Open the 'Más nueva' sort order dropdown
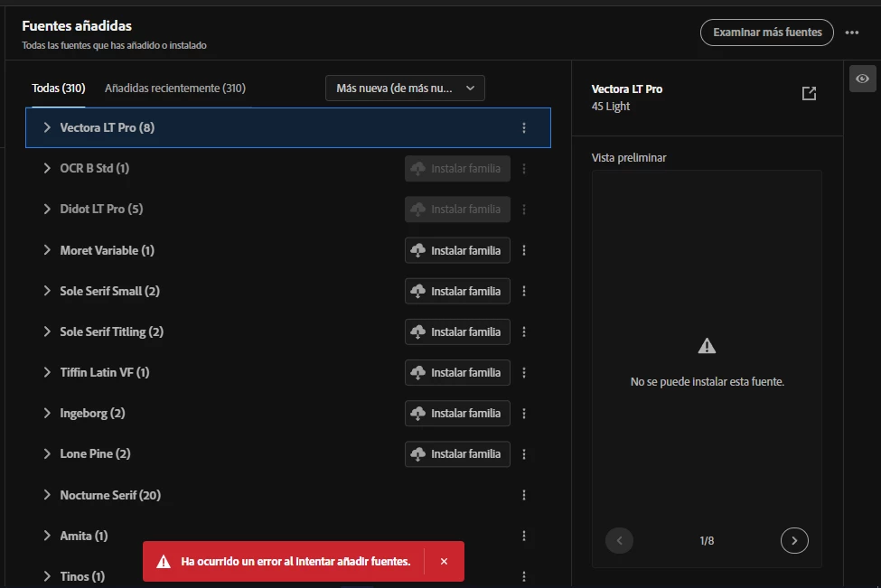881x588 pixels. point(405,89)
